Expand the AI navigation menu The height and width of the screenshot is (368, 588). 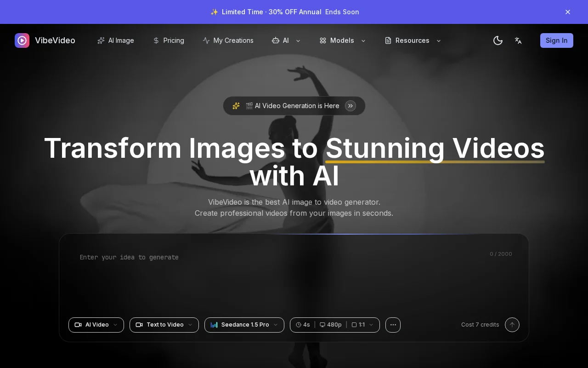[x=286, y=40]
